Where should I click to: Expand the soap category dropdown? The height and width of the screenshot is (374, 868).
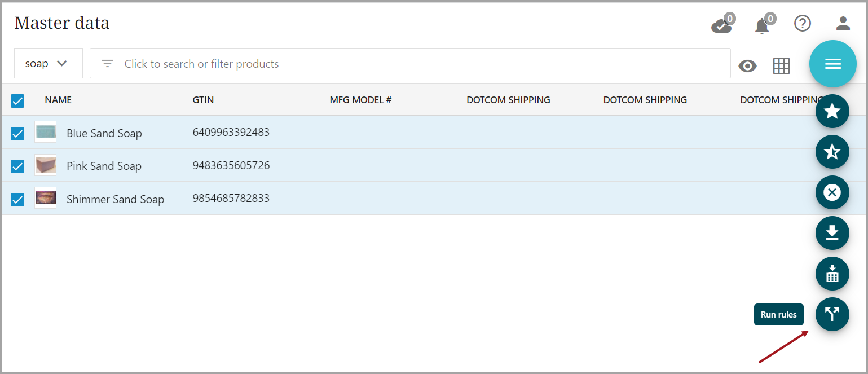48,64
